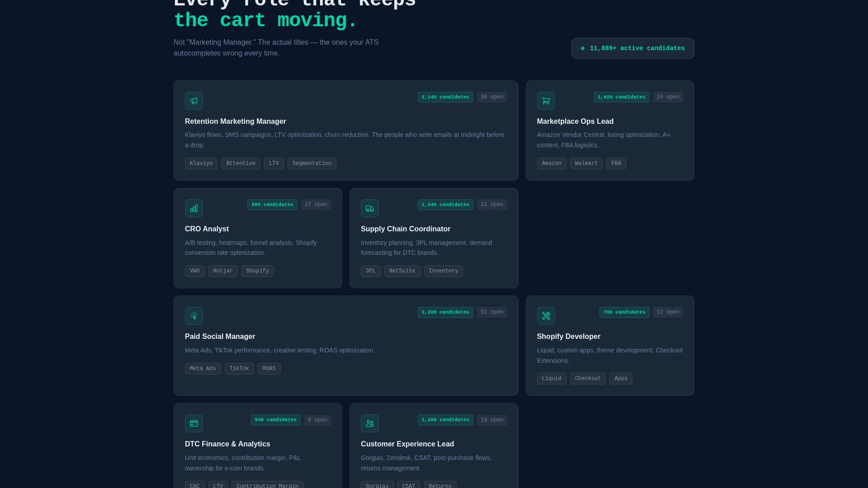Open the Paid Social Manager role title
Screen dimensions: 868x488
coord(220,337)
